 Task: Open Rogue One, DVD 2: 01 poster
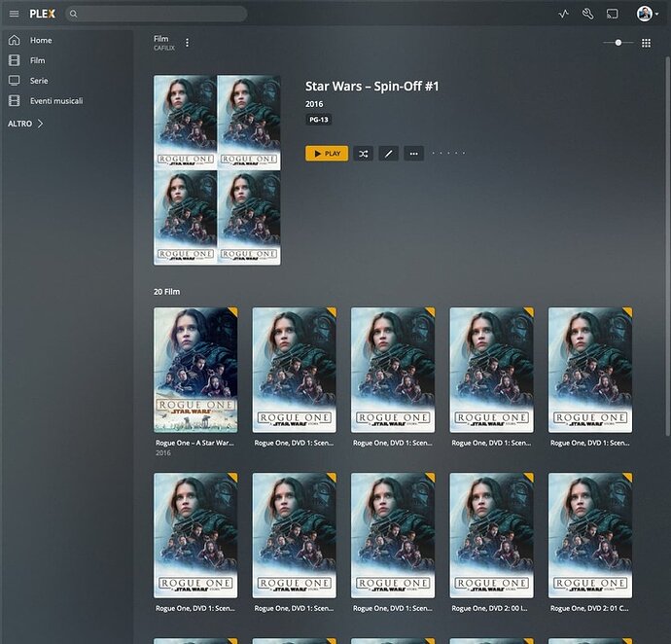590,535
